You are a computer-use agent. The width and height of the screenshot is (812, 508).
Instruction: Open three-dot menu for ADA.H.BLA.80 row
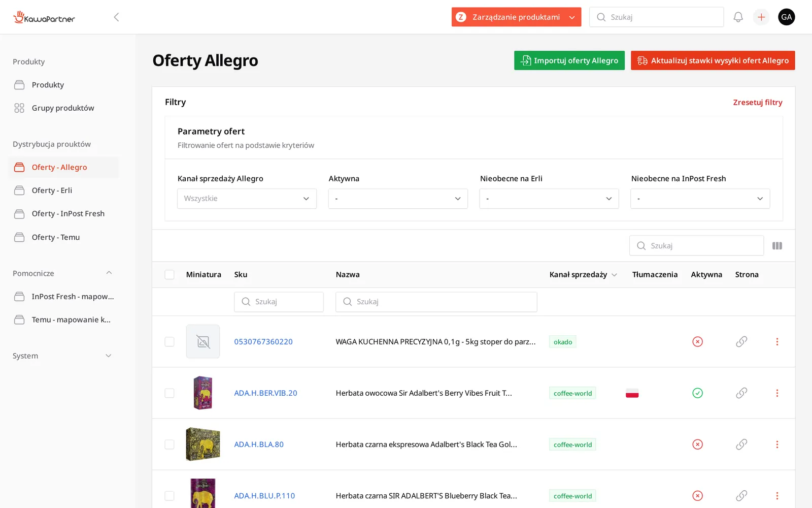777,444
